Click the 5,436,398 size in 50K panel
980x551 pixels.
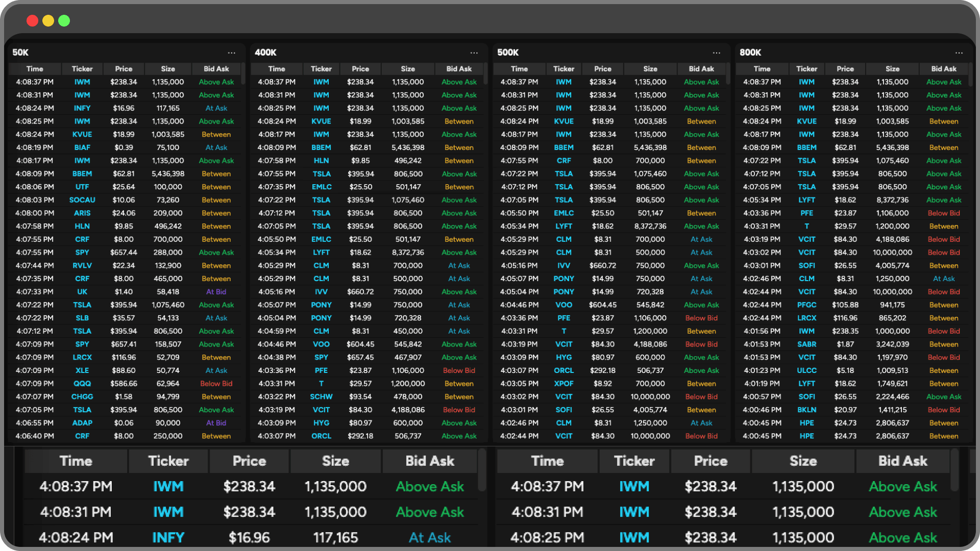tap(168, 174)
